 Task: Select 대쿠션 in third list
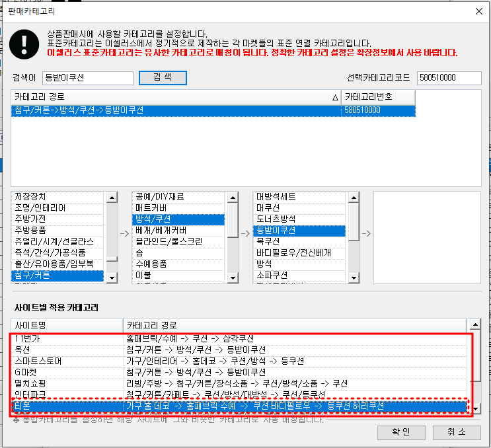pyautogui.click(x=299, y=208)
